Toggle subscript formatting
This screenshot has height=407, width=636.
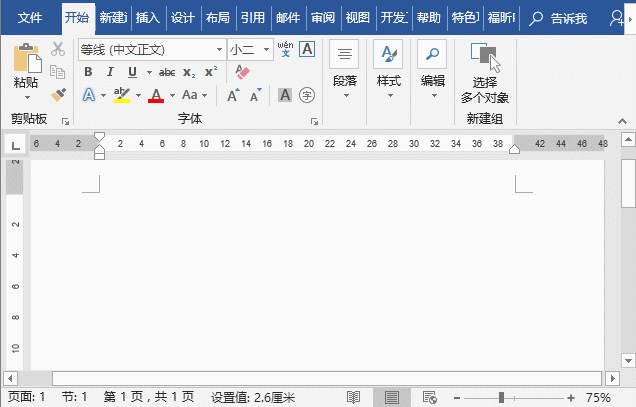point(189,73)
